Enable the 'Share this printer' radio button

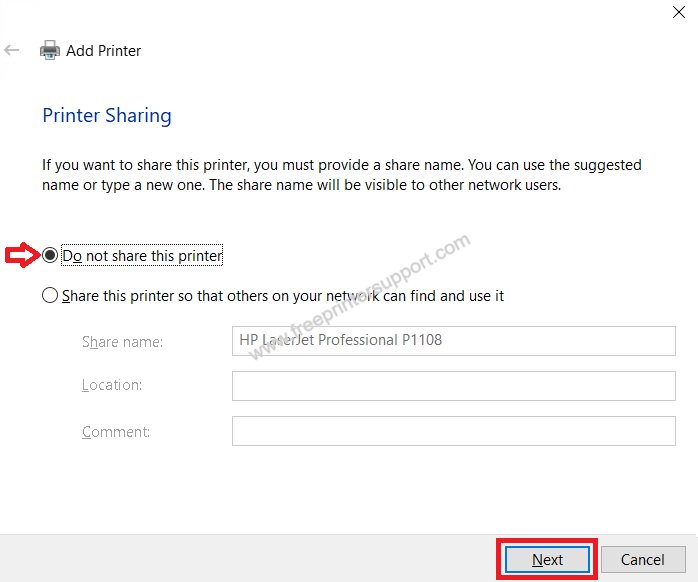tap(50, 296)
